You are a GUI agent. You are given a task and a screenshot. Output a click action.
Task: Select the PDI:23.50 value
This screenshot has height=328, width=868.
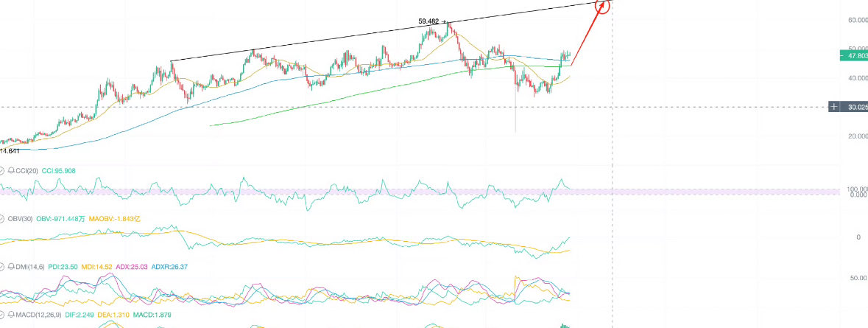coord(63,267)
